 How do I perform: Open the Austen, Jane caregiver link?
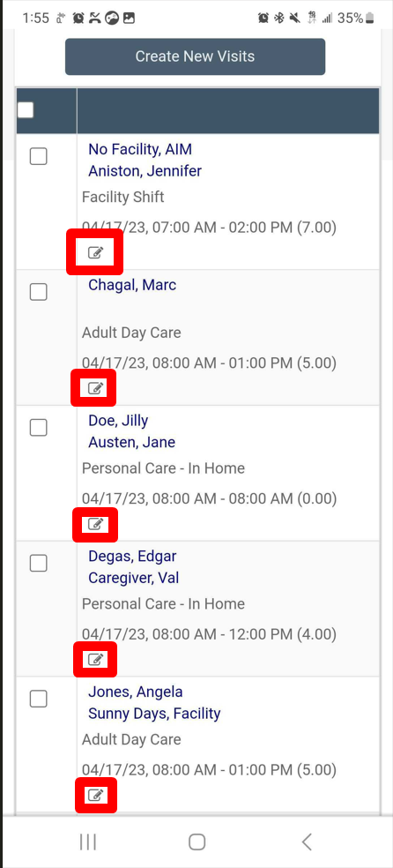click(x=131, y=442)
